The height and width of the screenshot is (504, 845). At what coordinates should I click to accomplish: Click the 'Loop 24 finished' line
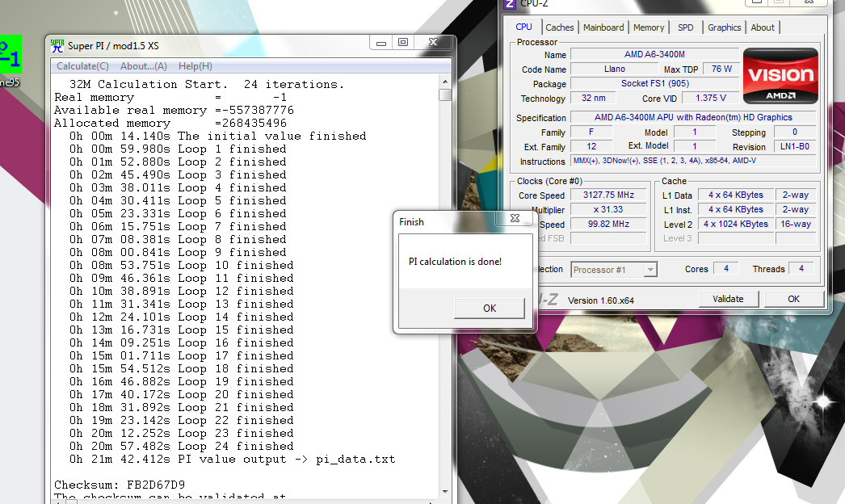[182, 447]
